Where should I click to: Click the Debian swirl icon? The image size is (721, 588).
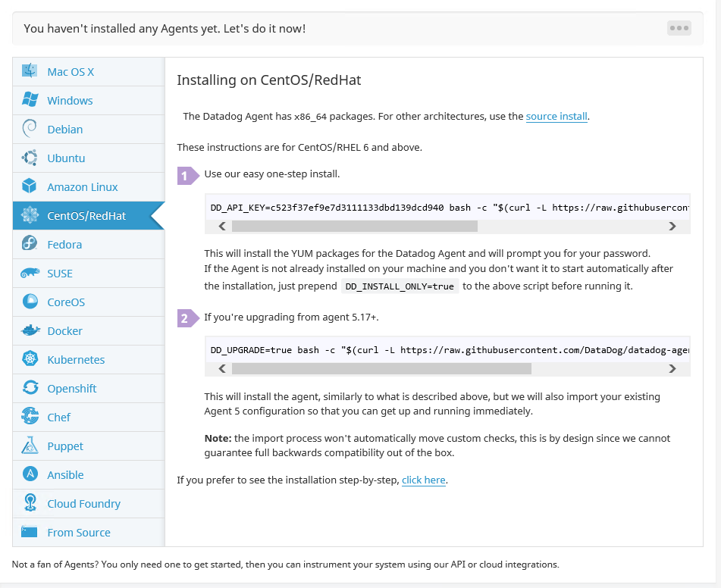tap(30, 128)
